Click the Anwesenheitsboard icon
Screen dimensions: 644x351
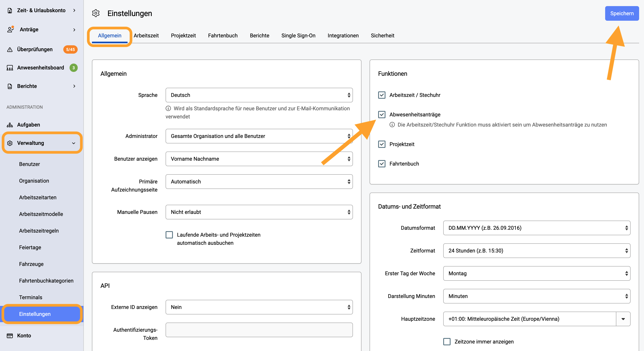point(10,68)
